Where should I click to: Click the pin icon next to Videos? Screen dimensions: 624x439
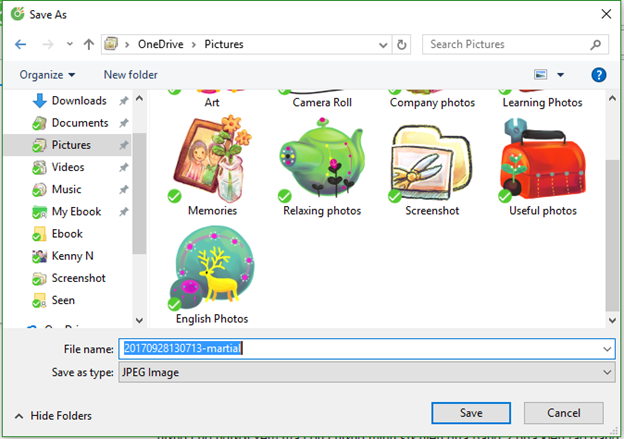click(x=124, y=168)
